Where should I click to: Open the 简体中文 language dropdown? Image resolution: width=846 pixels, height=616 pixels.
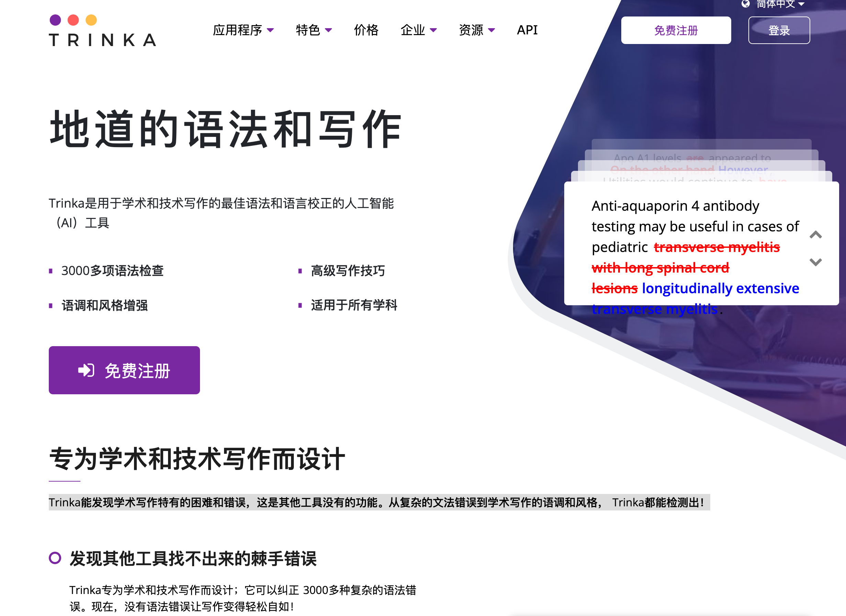(780, 4)
